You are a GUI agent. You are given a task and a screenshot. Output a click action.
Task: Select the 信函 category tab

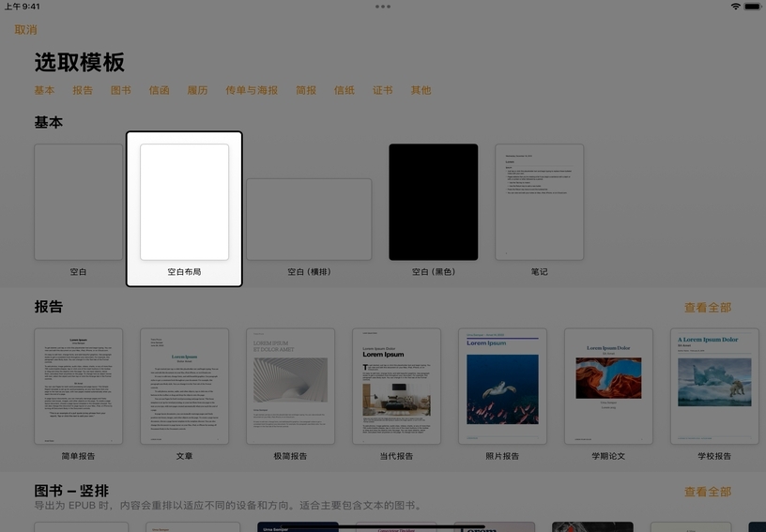(159, 91)
